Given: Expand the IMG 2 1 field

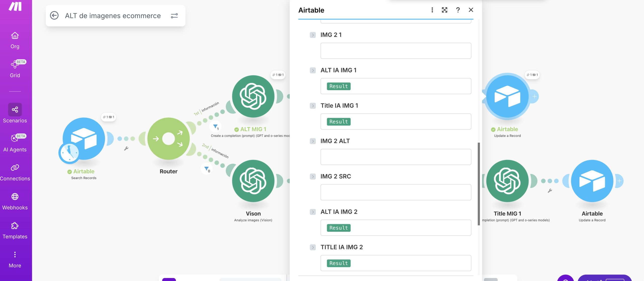Looking at the screenshot, I should click(x=313, y=35).
